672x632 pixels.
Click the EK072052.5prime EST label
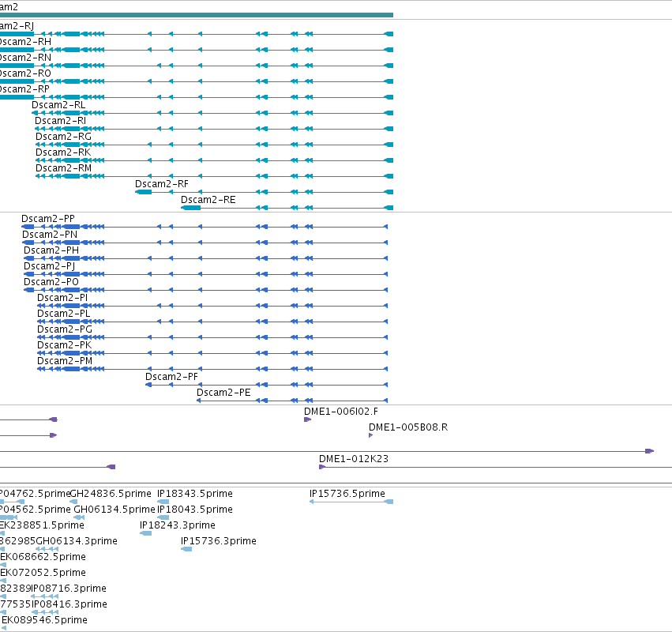43,574
